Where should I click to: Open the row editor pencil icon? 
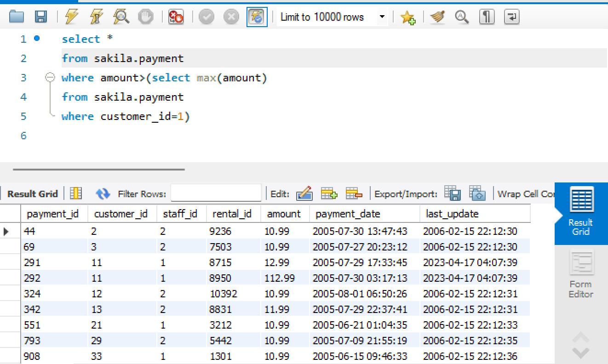pos(304,193)
